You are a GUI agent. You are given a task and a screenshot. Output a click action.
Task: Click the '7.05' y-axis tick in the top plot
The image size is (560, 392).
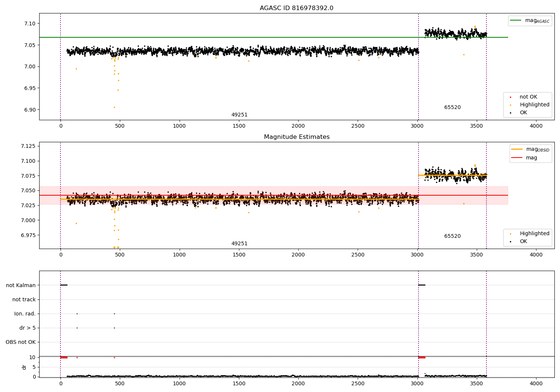tap(29, 45)
